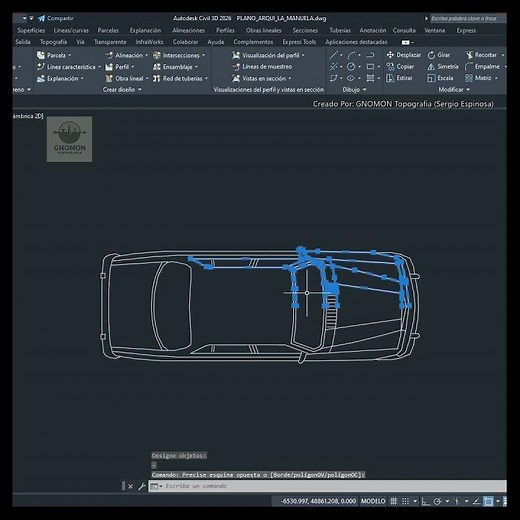Open snap mode dropdown arrow in status bar
Viewport: 520px width, 520px height.
pos(415,501)
